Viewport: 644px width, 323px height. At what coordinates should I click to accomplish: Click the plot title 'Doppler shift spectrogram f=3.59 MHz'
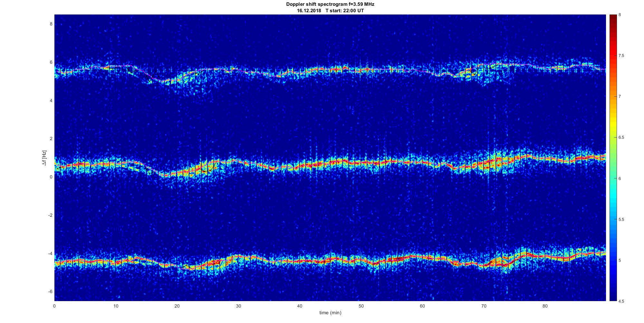point(330,5)
